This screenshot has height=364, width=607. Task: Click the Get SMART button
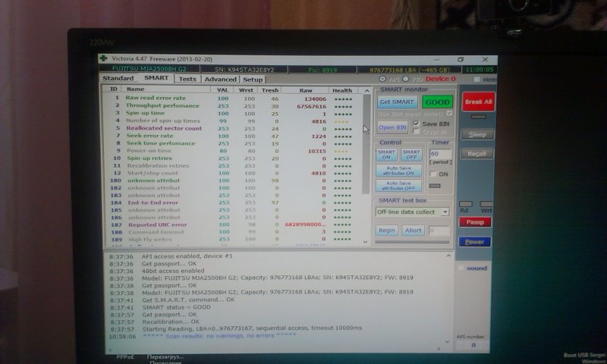(397, 102)
